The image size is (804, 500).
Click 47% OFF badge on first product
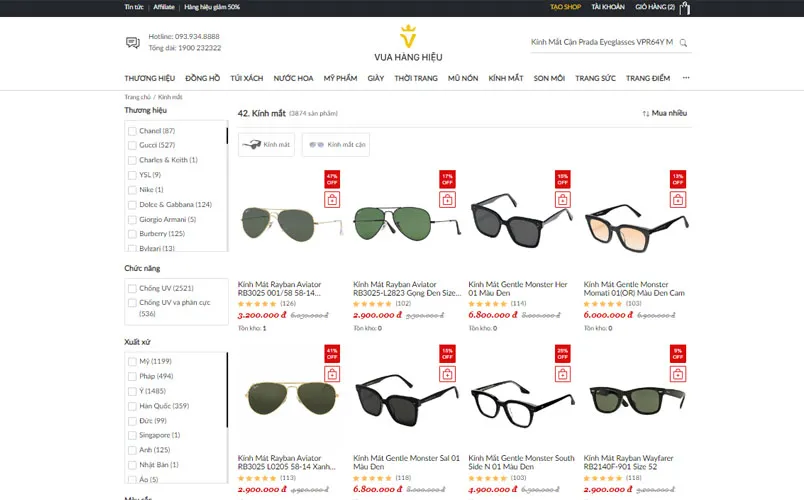pos(332,179)
